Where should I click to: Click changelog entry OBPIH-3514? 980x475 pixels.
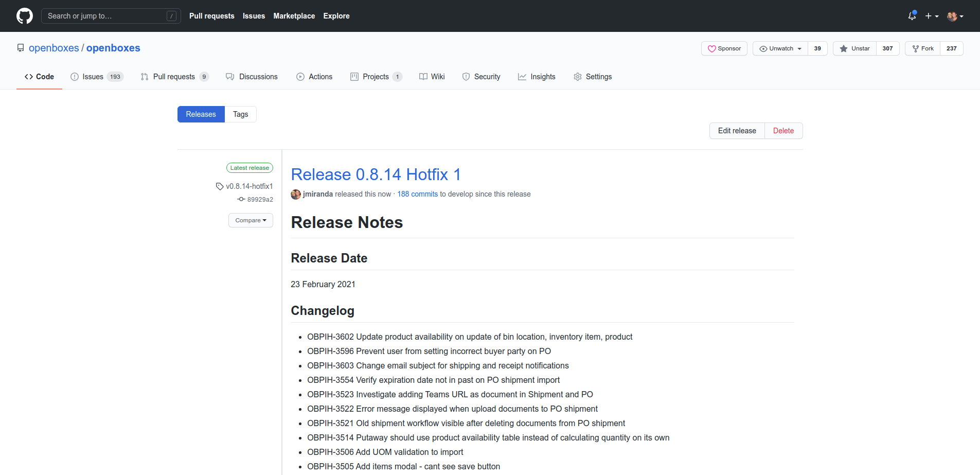tap(488, 437)
